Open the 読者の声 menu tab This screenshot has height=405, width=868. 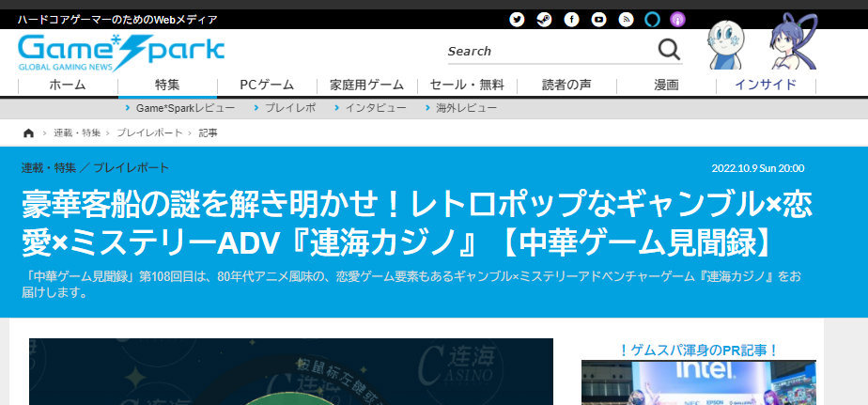pyautogui.click(x=566, y=86)
